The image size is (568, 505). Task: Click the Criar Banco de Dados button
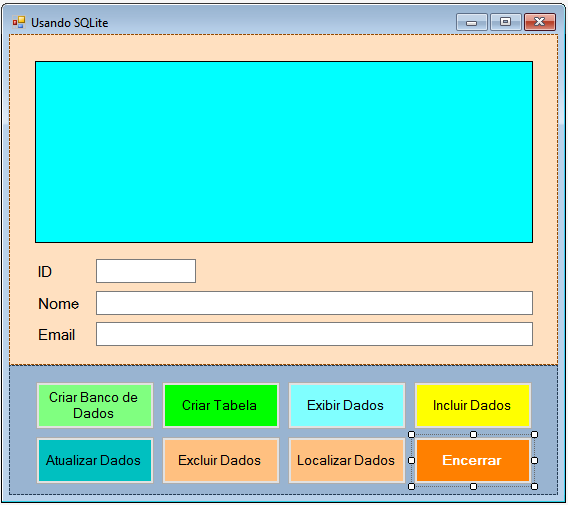point(95,405)
